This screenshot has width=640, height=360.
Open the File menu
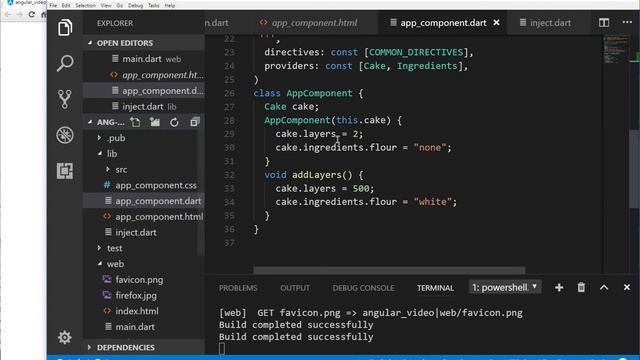tap(53, 5)
